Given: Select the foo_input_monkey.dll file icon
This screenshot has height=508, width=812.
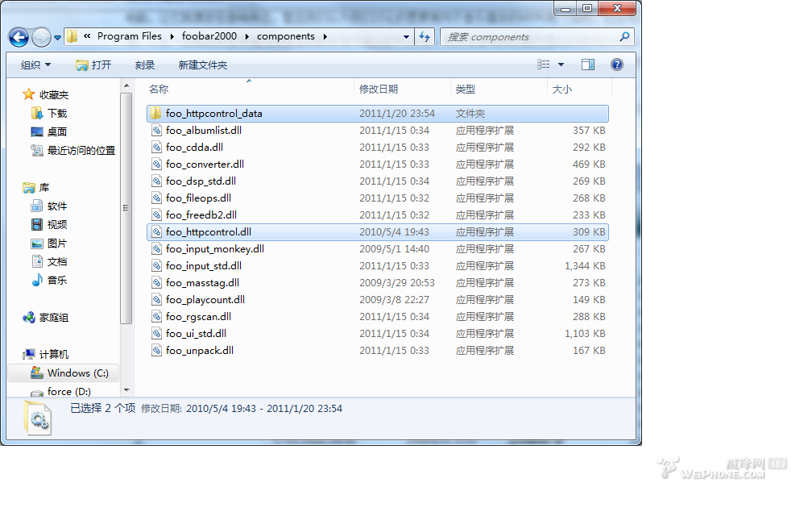Looking at the screenshot, I should (x=156, y=249).
